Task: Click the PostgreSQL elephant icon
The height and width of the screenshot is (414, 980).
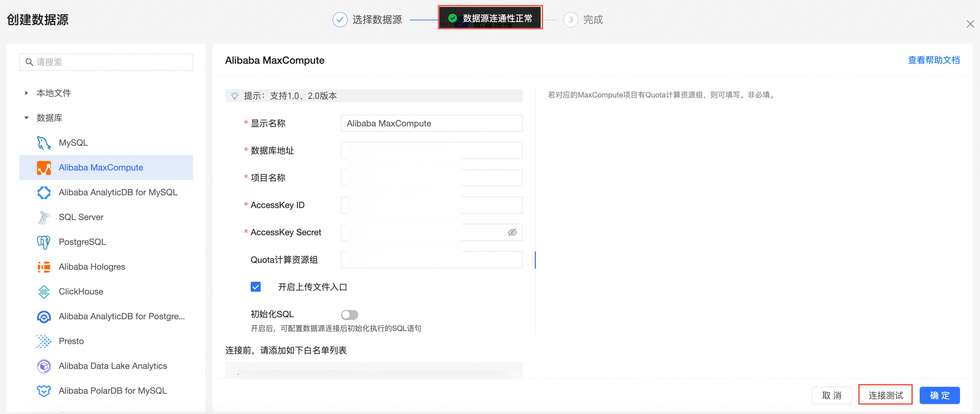Action: click(43, 242)
